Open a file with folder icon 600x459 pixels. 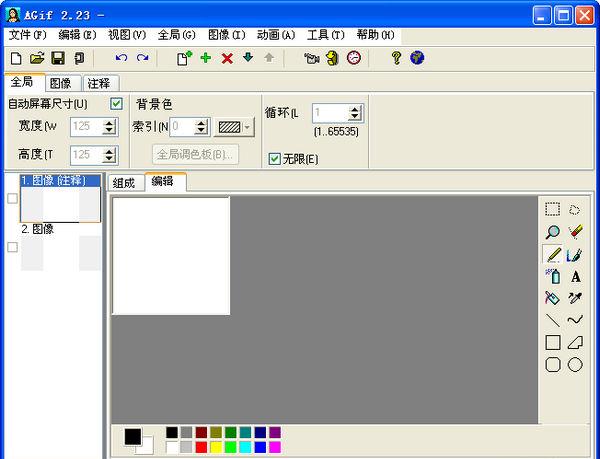tap(37, 58)
